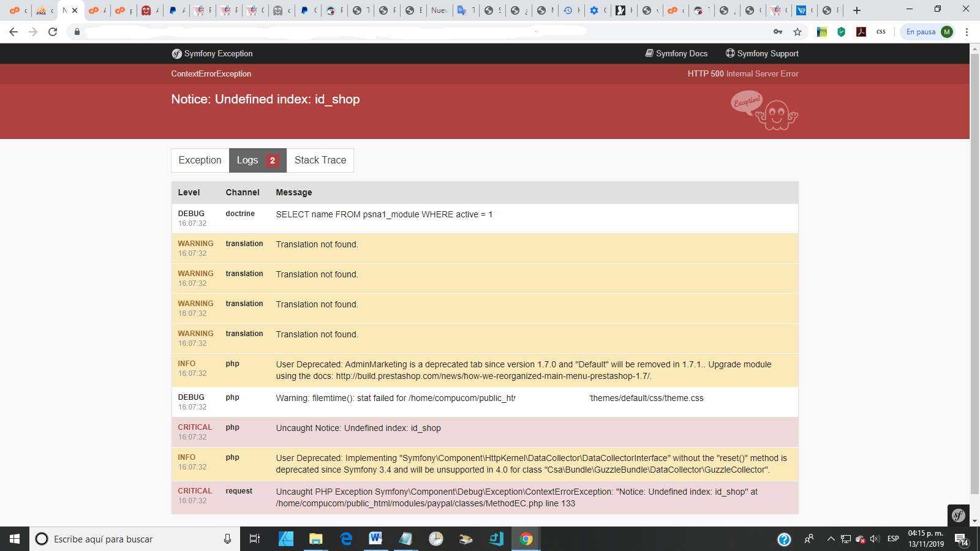Switch to the Nuev browser tab
Image resolution: width=980 pixels, height=551 pixels.
pos(440,10)
